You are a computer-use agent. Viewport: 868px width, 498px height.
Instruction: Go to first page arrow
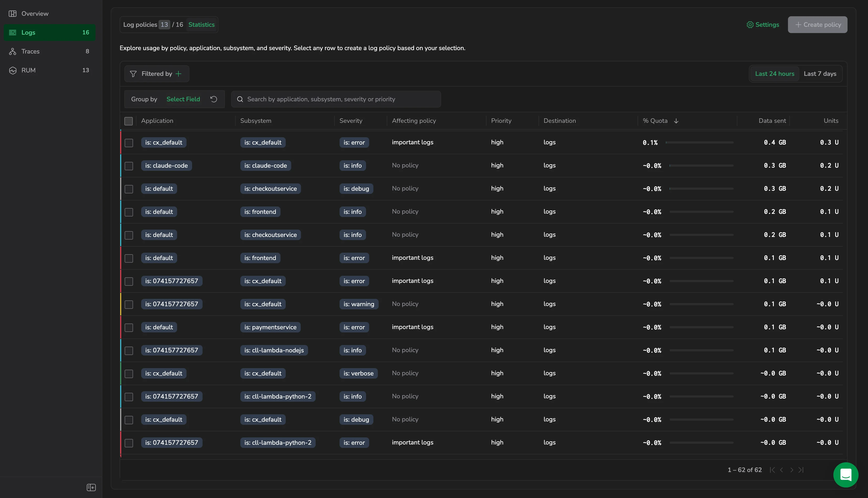point(772,470)
